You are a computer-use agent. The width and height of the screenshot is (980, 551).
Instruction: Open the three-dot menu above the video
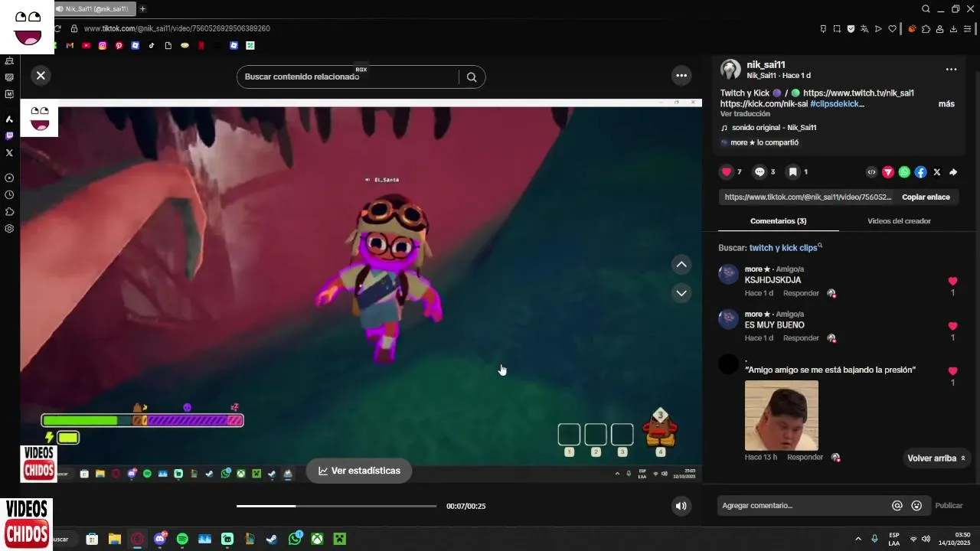(x=681, y=75)
